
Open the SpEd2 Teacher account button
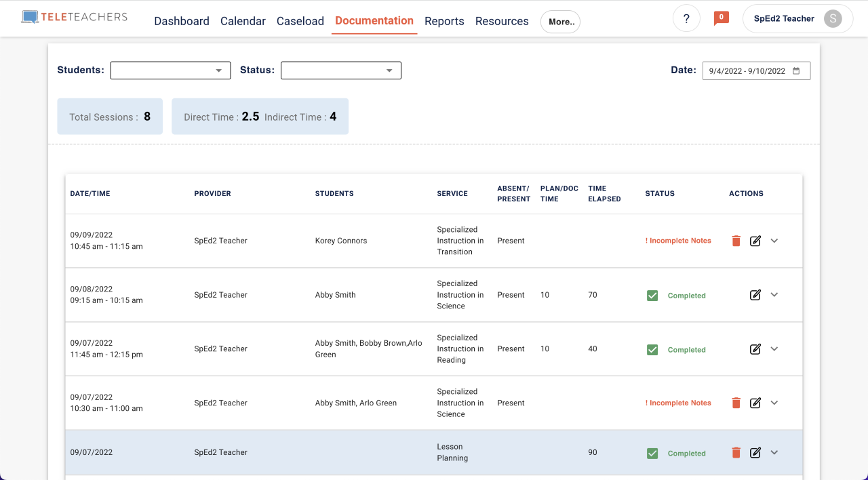tap(798, 19)
